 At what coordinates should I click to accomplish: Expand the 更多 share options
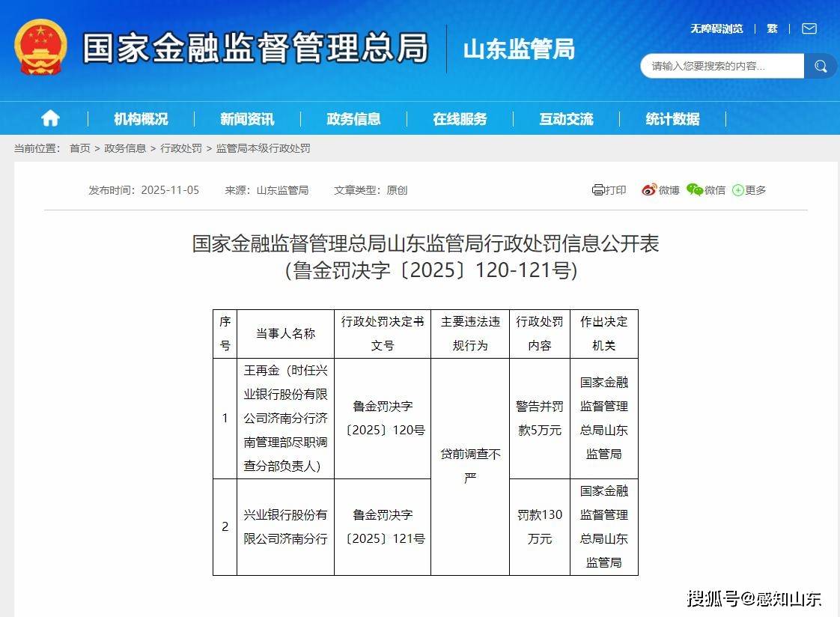coord(749,190)
